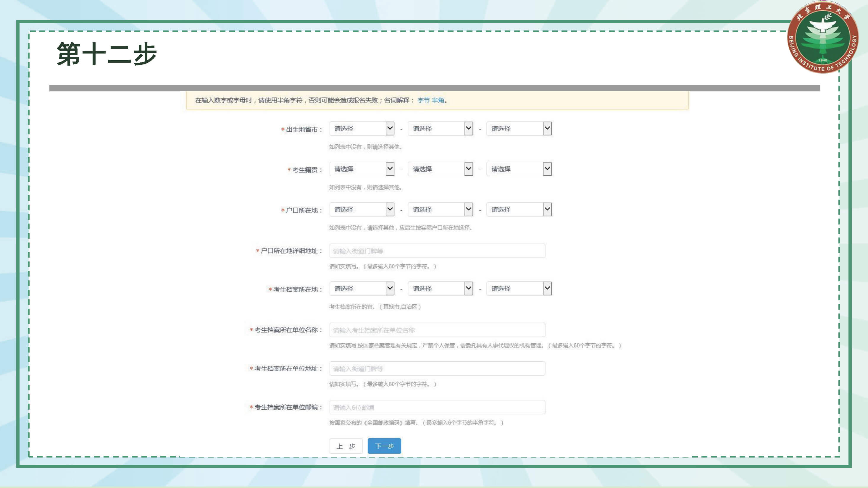Expand second 考生档案所在地 dropdown
This screenshot has height=488, width=868.
pyautogui.click(x=440, y=289)
